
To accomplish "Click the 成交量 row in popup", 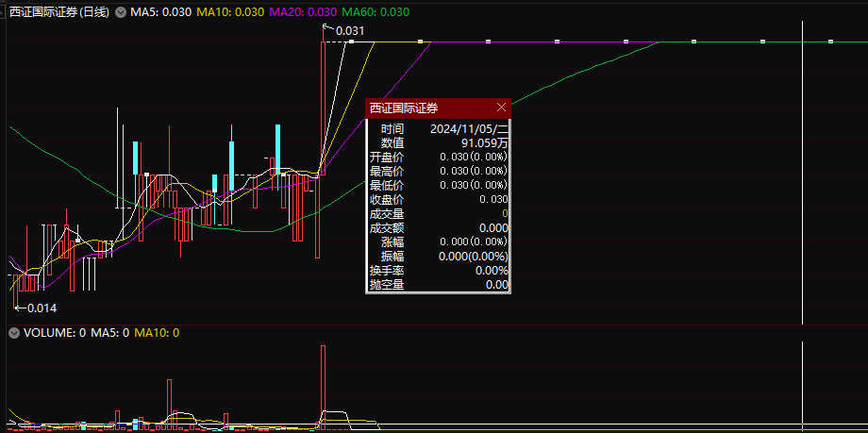I will (x=439, y=213).
